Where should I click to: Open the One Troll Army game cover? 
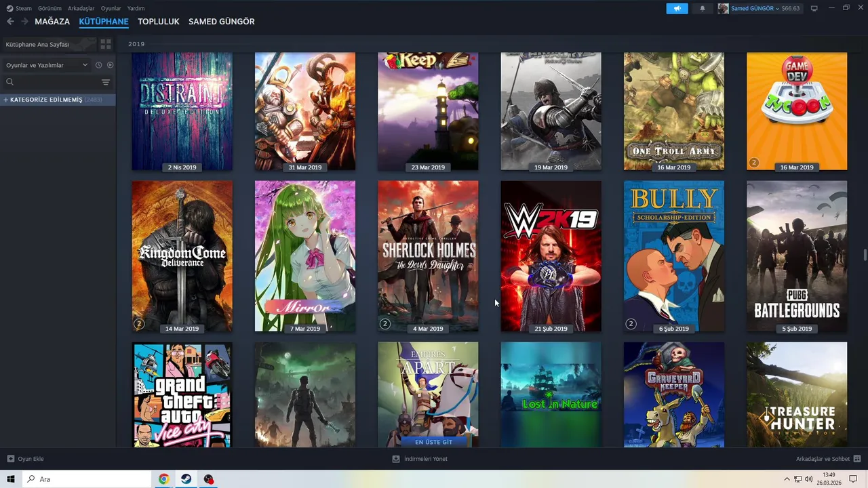pyautogui.click(x=673, y=111)
